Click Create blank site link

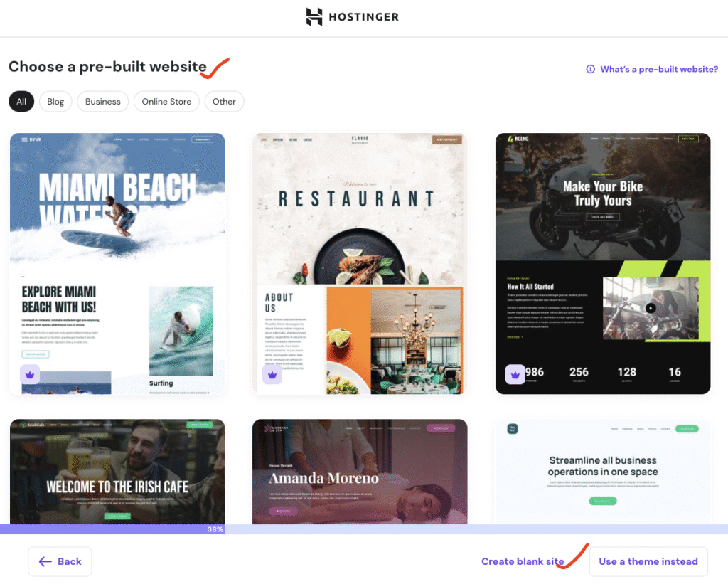pos(523,561)
